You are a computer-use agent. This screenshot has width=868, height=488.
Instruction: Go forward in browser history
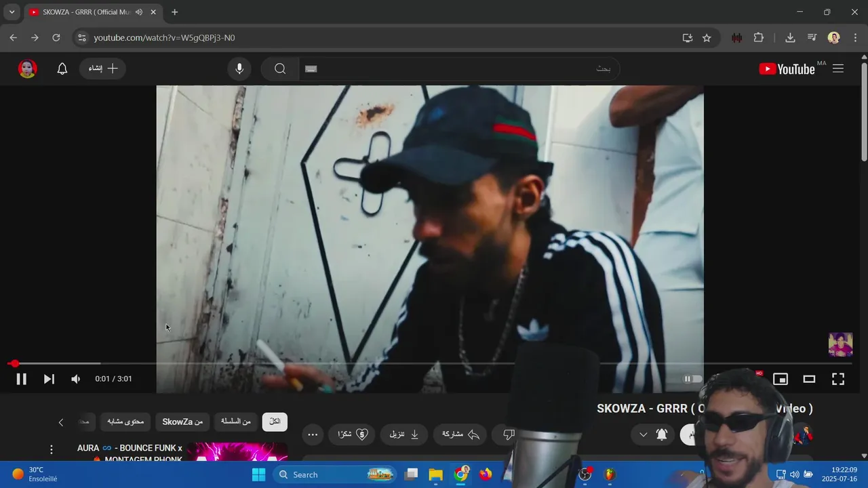click(x=35, y=38)
